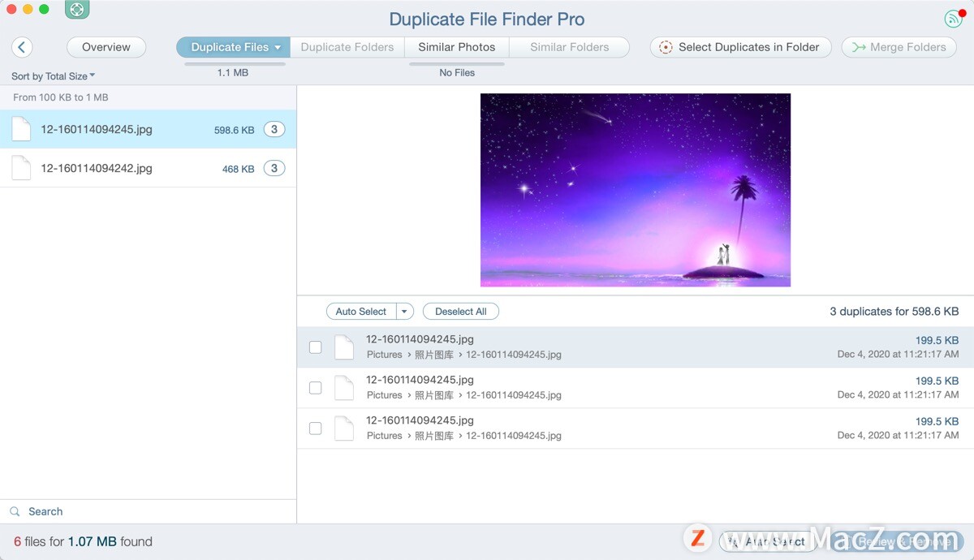Switch to the Similar Folders tab
This screenshot has width=974, height=560.
(570, 47)
